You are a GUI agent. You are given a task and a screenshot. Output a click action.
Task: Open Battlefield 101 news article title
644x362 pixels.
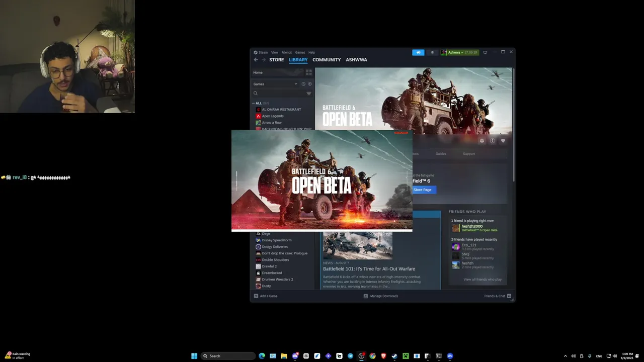pyautogui.click(x=369, y=269)
